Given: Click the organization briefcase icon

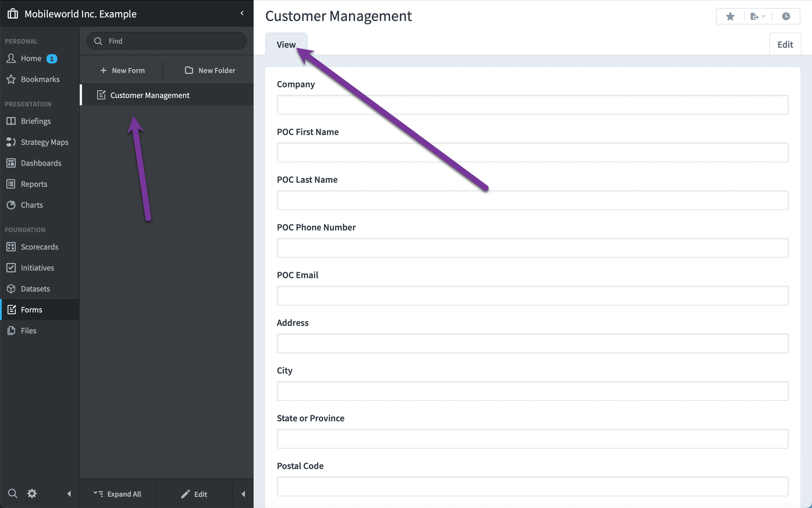Looking at the screenshot, I should pos(13,14).
